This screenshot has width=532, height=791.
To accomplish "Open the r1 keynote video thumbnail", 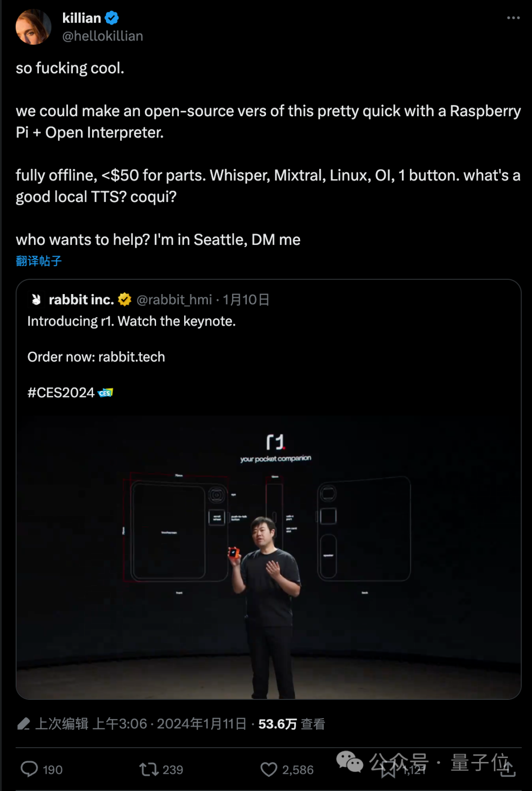I will (x=268, y=557).
